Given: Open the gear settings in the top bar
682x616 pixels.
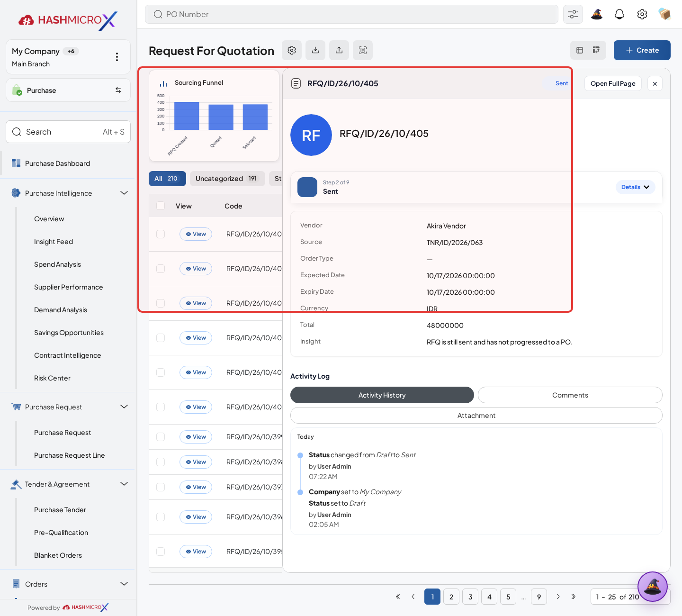Looking at the screenshot, I should coord(642,14).
